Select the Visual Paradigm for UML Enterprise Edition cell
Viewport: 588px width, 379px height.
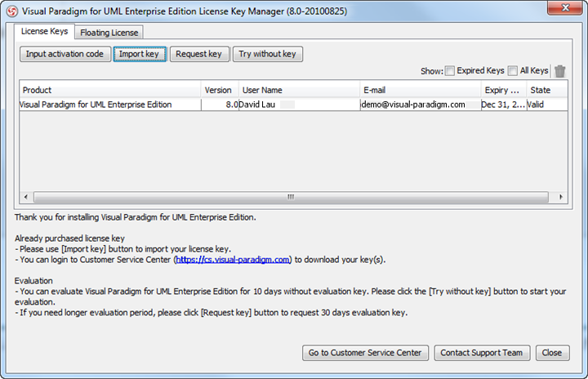(110, 105)
